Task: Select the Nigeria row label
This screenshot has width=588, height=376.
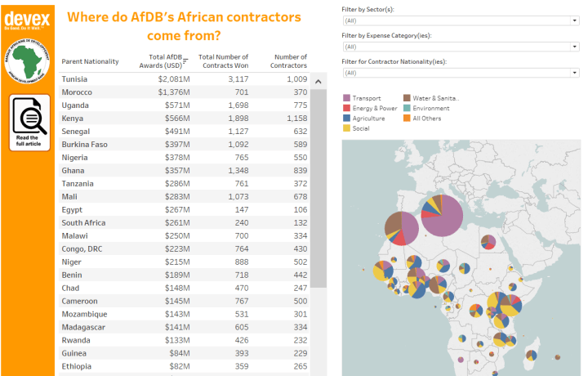Action: [74, 158]
